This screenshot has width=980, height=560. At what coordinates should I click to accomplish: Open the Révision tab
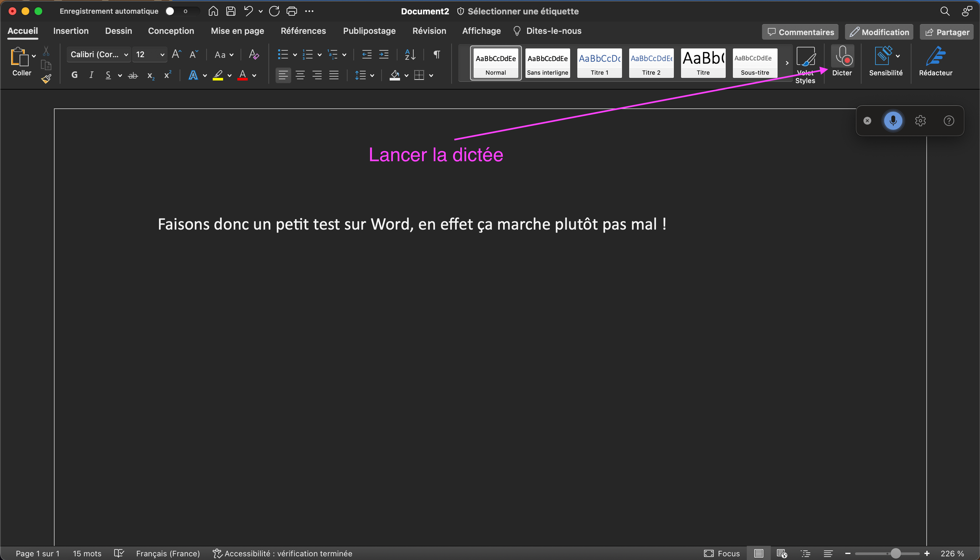pos(429,31)
